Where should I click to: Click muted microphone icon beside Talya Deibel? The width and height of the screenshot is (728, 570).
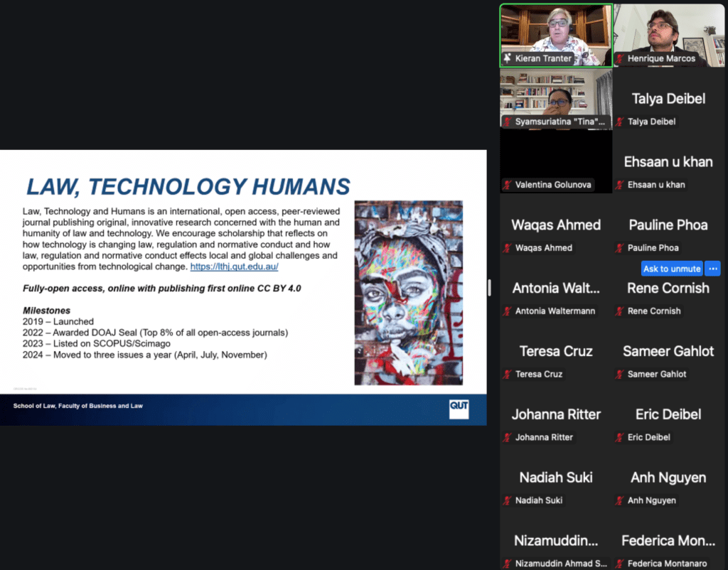619,122
